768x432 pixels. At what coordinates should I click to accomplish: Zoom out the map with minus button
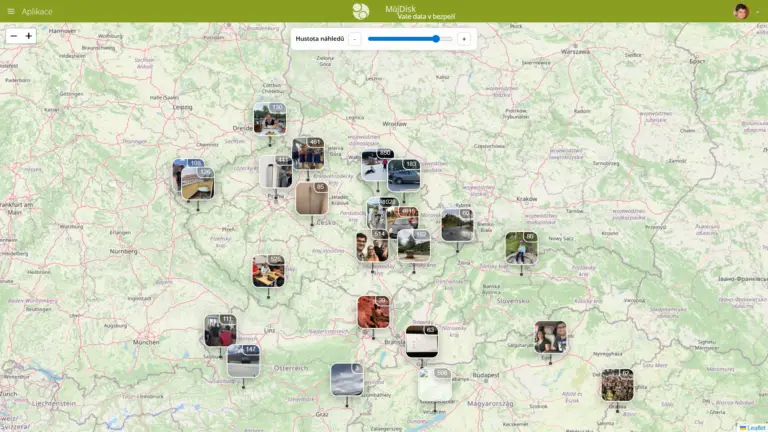click(x=14, y=36)
